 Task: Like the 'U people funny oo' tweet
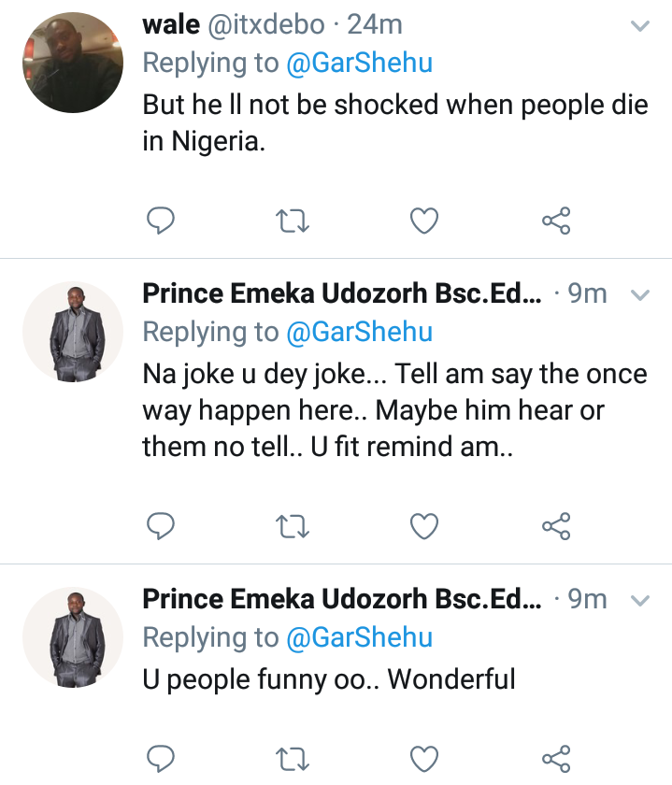pyautogui.click(x=424, y=759)
